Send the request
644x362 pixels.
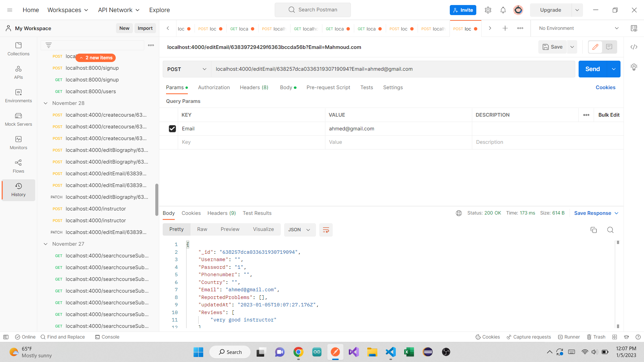coord(592,69)
